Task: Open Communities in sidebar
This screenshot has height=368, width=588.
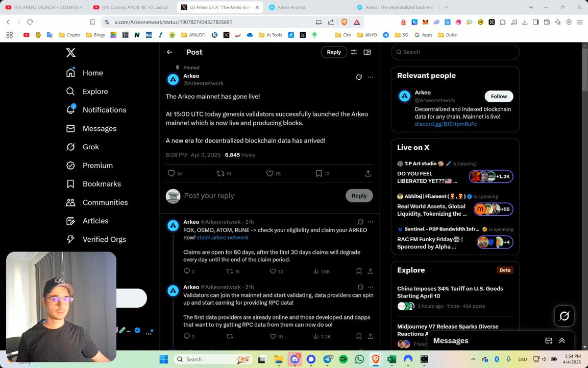Action: point(97,202)
